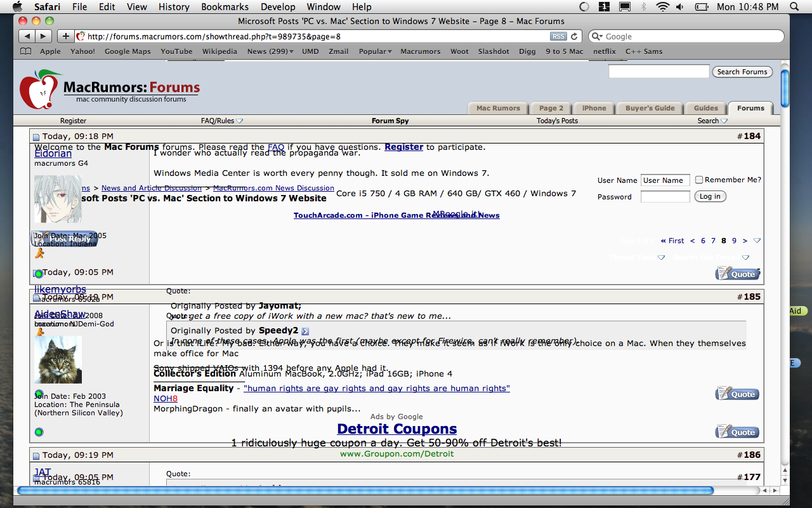
Task: Click Eidorian's AIM messenger icon
Action: [x=39, y=253]
